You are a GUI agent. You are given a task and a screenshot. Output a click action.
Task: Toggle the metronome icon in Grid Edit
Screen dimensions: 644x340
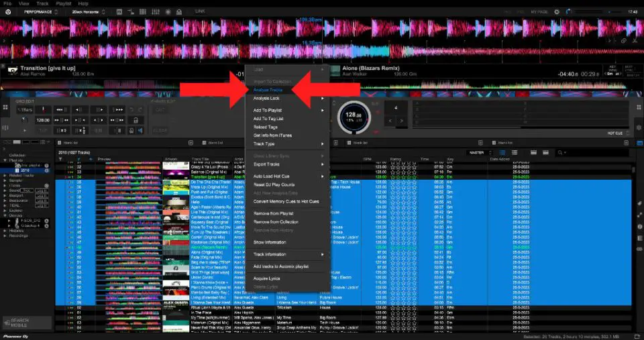pyautogui.click(x=131, y=131)
